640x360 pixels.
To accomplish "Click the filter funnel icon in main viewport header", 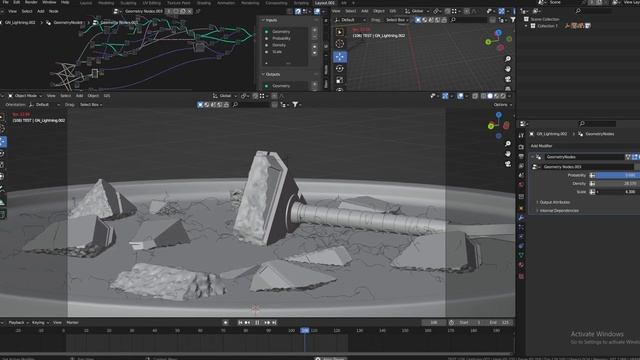I will click(295, 105).
